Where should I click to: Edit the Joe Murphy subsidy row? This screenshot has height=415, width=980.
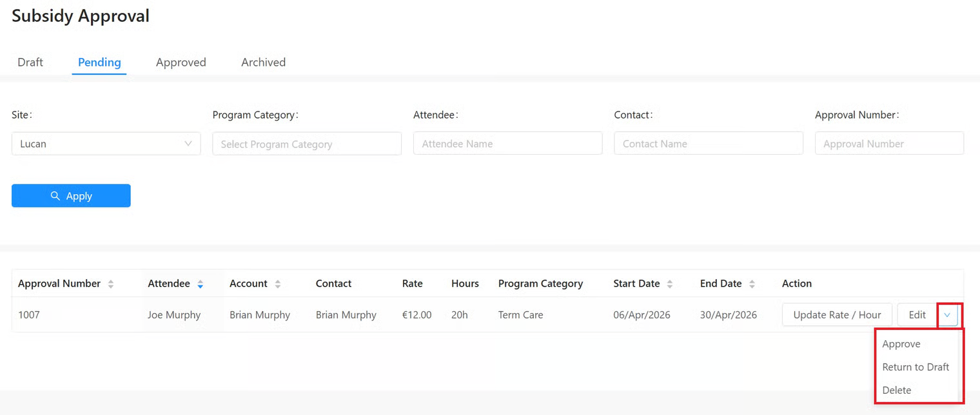[x=917, y=315]
